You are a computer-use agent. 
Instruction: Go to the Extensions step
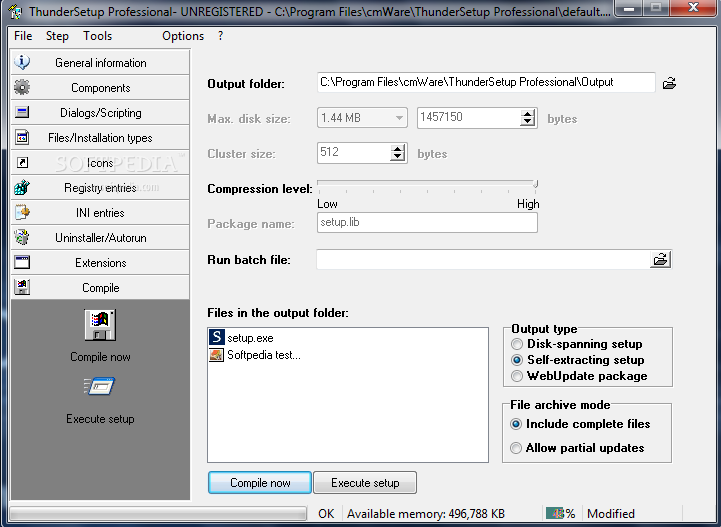100,263
